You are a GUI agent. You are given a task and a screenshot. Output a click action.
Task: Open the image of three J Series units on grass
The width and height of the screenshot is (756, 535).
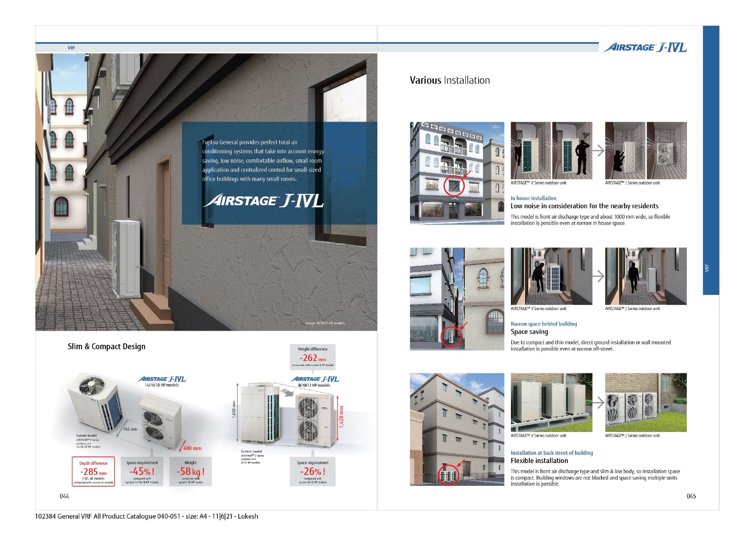(x=646, y=403)
